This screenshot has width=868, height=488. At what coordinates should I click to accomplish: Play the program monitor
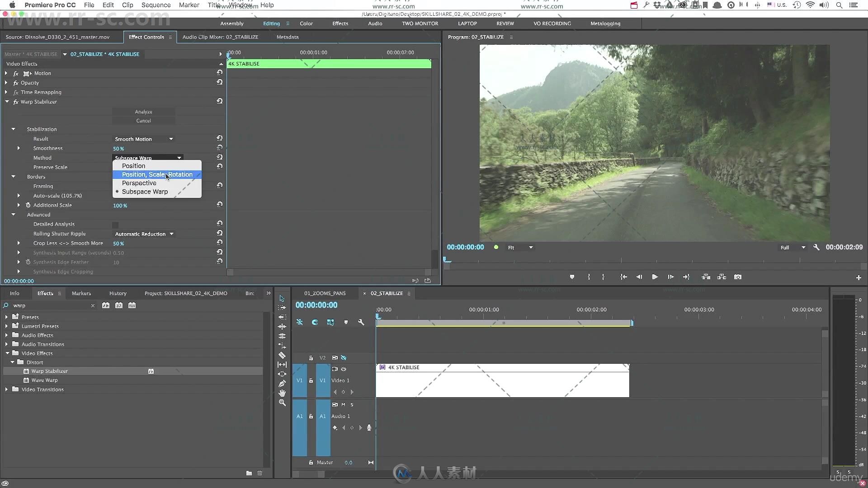tap(655, 277)
